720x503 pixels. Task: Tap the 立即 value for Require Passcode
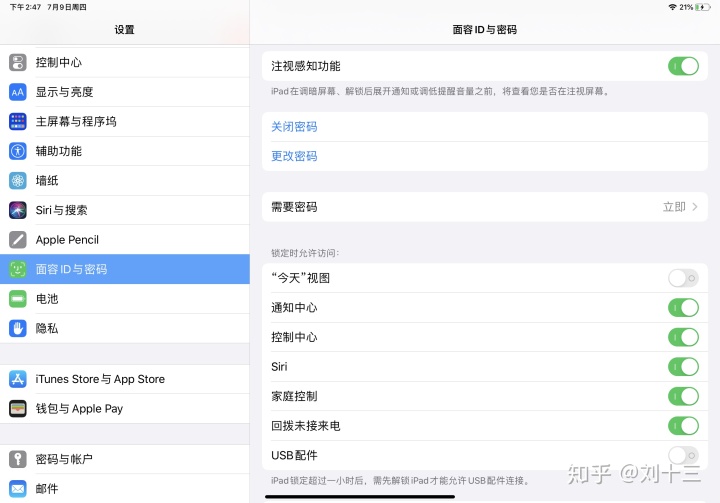pos(674,207)
